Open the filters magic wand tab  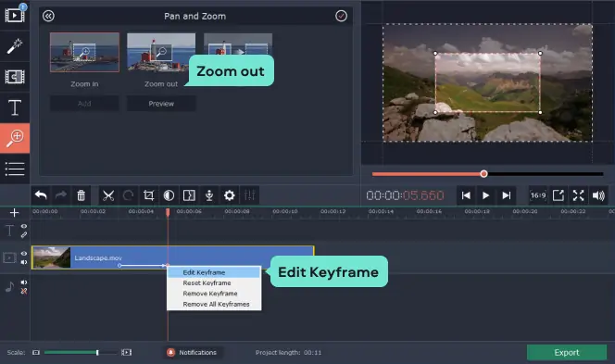[x=15, y=46]
